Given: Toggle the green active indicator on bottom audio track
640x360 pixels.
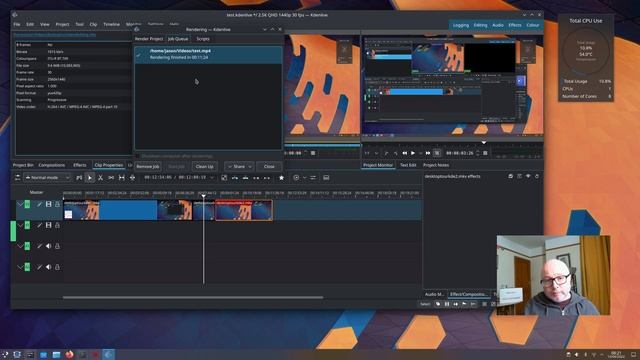Looking at the screenshot, I should [27, 267].
